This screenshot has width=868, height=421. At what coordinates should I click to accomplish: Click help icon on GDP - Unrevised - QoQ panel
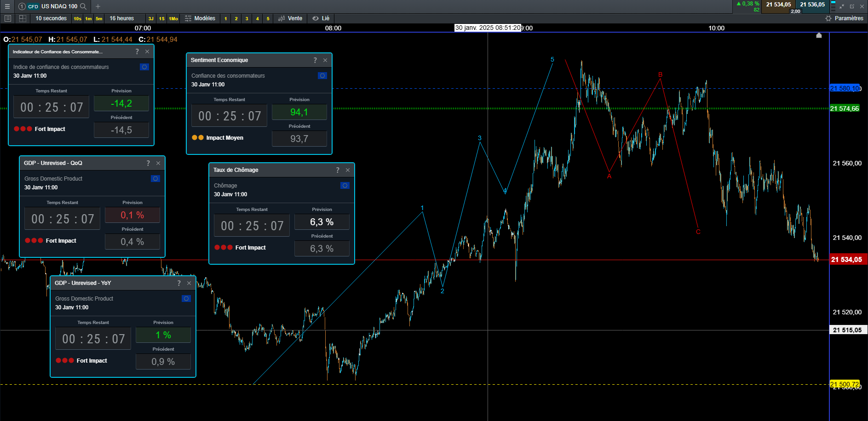[x=148, y=163]
